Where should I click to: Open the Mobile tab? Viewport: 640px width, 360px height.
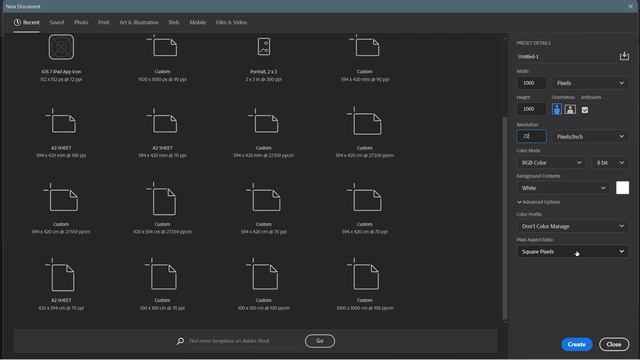click(198, 22)
